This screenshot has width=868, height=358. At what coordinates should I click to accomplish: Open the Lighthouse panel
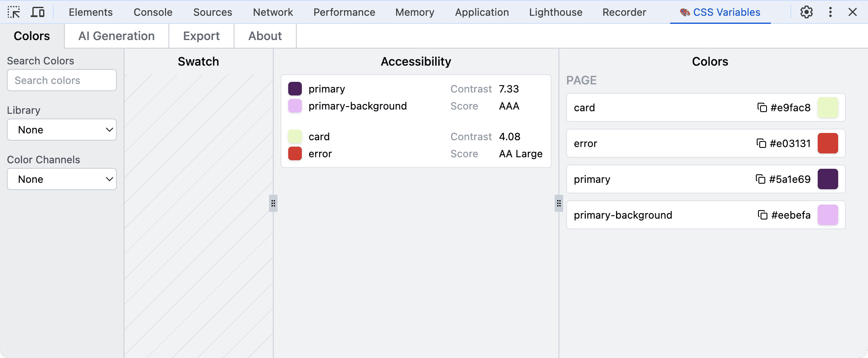[x=556, y=12]
